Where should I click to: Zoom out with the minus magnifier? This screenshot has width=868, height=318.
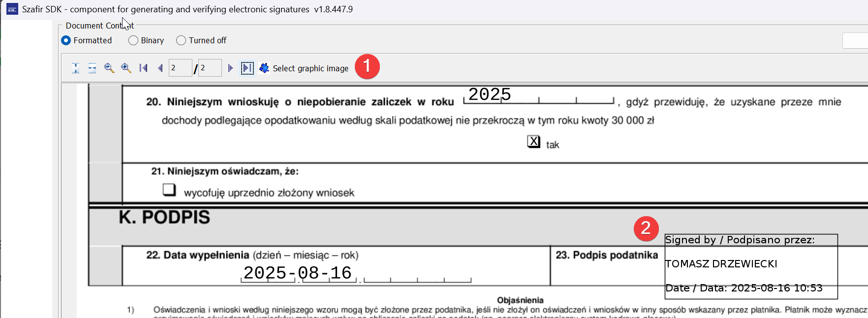click(109, 68)
